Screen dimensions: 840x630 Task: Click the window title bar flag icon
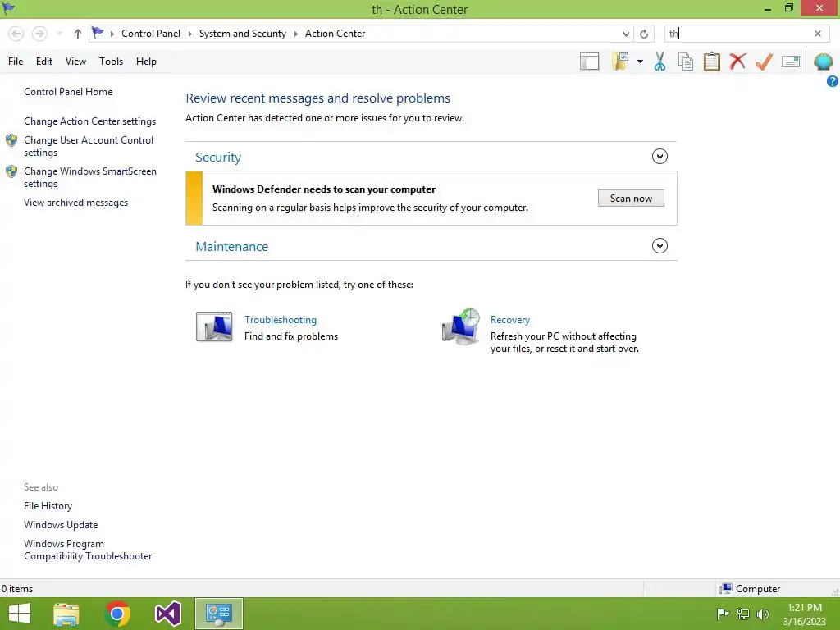tap(8, 8)
